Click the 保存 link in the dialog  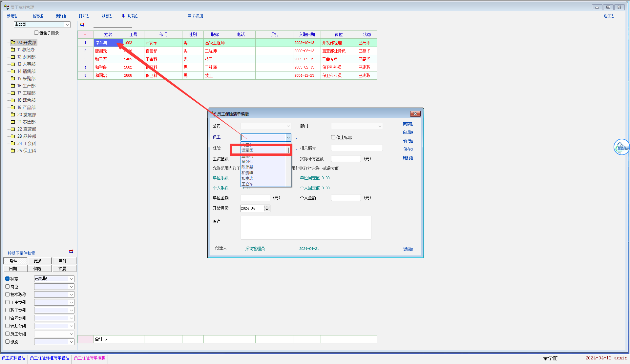pyautogui.click(x=408, y=149)
